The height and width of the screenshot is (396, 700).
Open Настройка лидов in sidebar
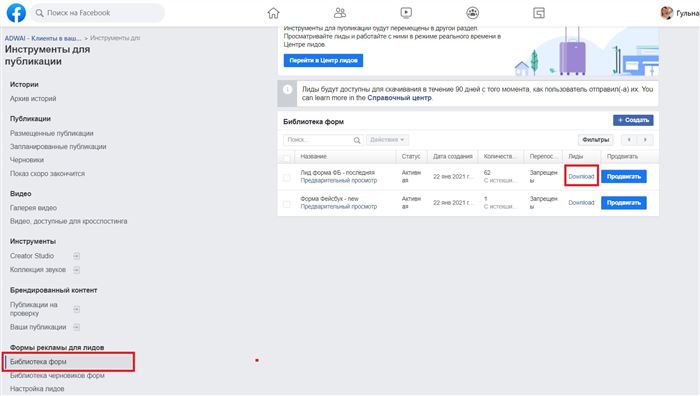click(37, 389)
